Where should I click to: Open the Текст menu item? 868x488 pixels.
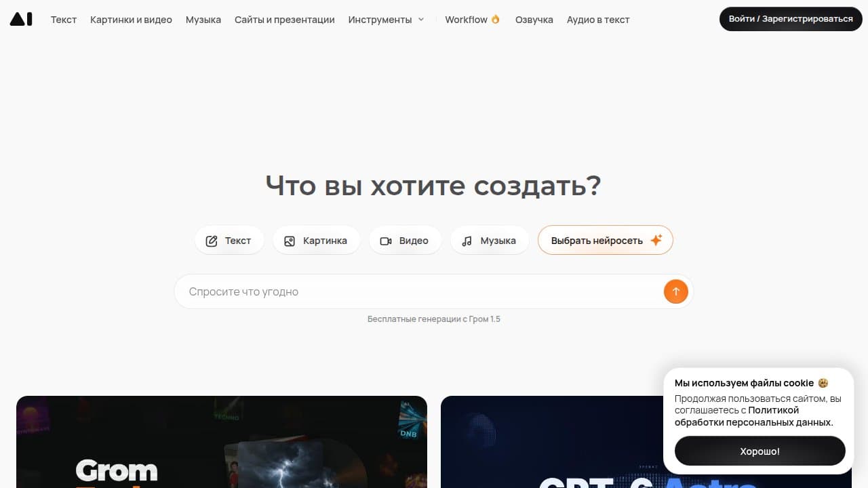pos(64,20)
